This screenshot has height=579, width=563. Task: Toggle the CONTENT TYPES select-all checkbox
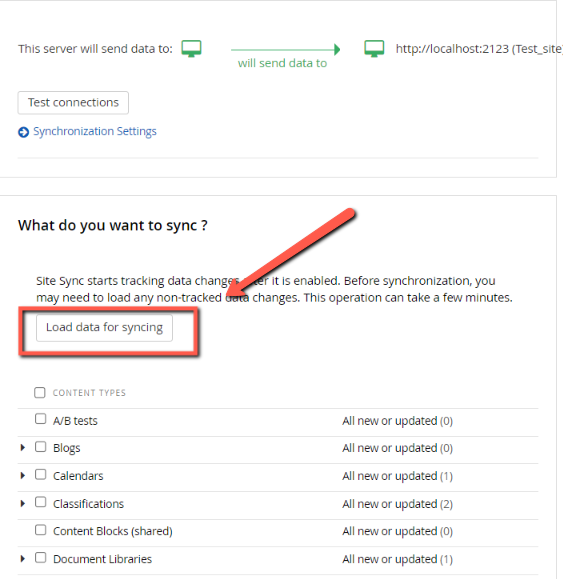[x=40, y=392]
